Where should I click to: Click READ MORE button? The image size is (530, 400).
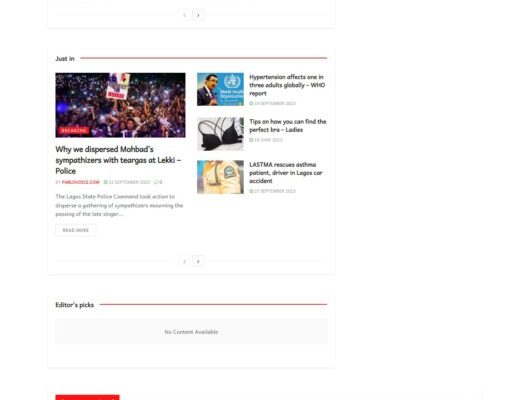(76, 230)
